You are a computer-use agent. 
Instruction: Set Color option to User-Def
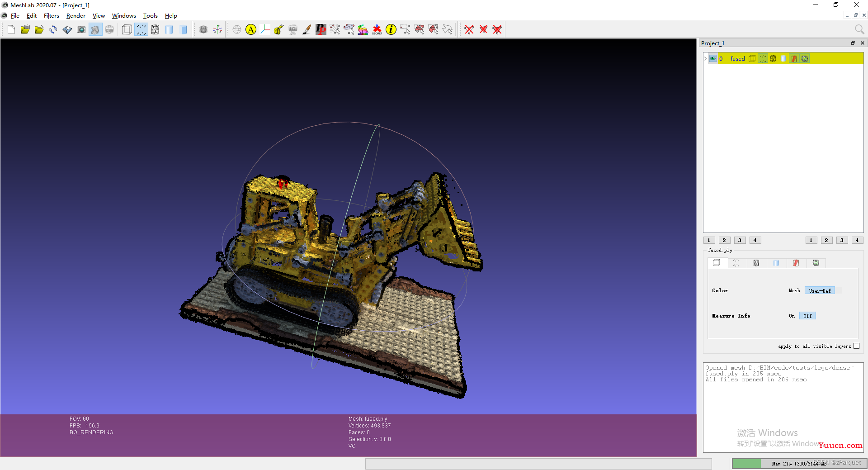820,291
